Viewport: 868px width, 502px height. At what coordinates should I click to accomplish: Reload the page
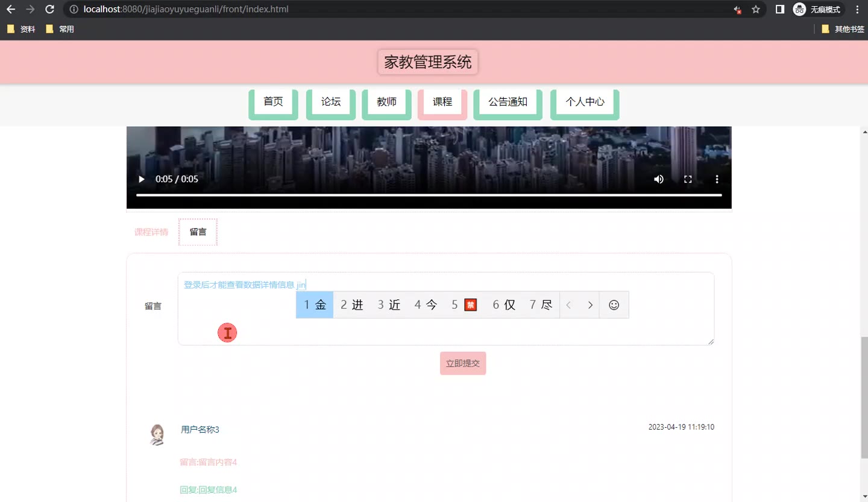click(50, 9)
